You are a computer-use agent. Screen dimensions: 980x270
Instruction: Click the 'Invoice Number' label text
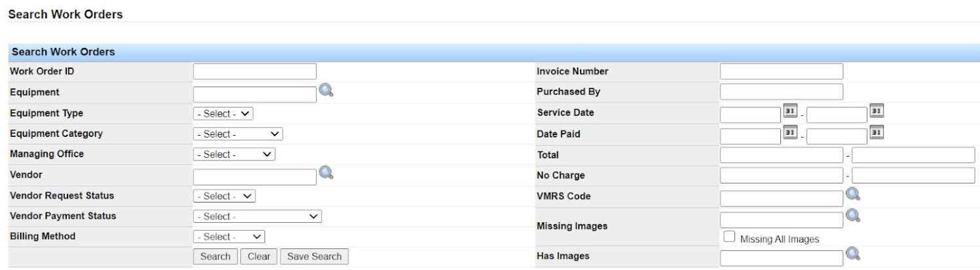[573, 71]
